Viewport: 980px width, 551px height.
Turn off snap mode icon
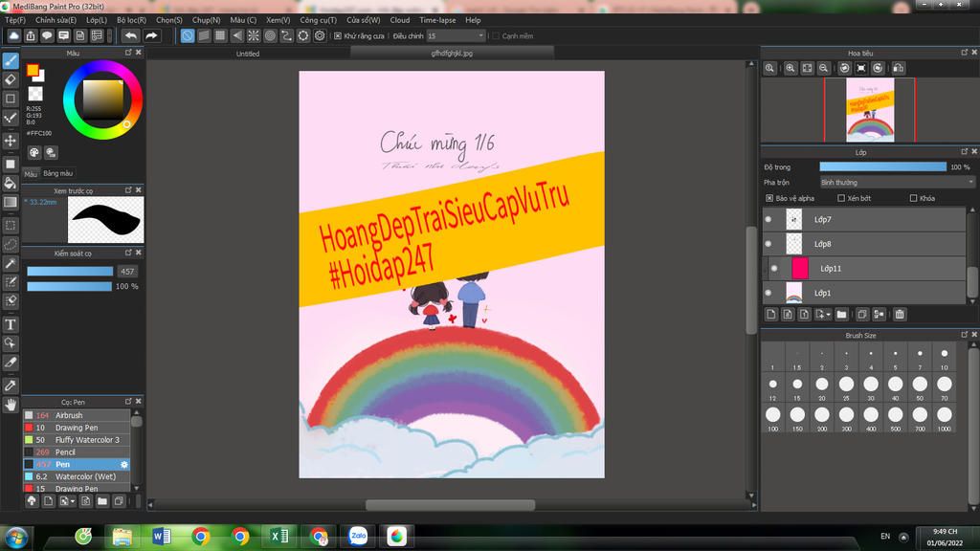[187, 35]
